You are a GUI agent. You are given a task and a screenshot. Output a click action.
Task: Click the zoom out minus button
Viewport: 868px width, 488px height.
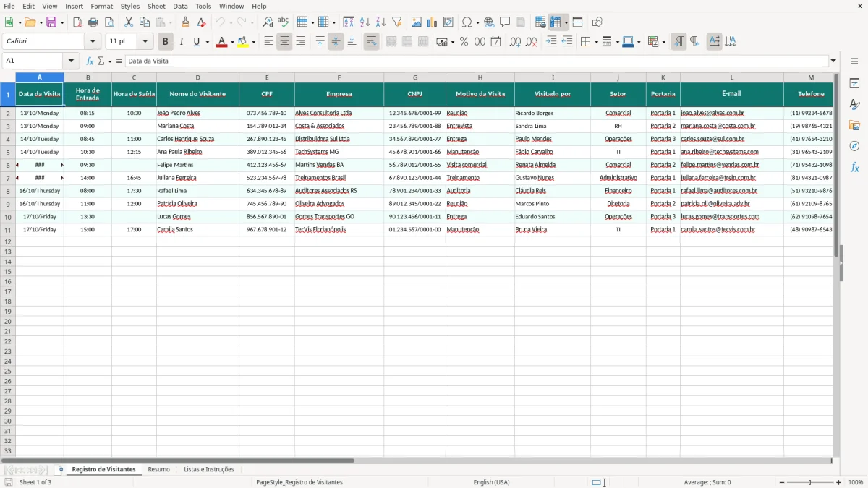[782, 482]
